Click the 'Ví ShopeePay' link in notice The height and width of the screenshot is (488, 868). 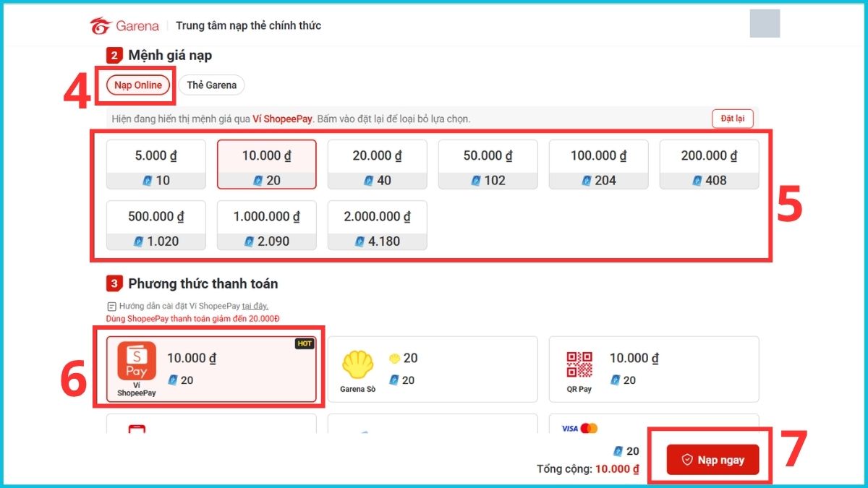coord(281,119)
